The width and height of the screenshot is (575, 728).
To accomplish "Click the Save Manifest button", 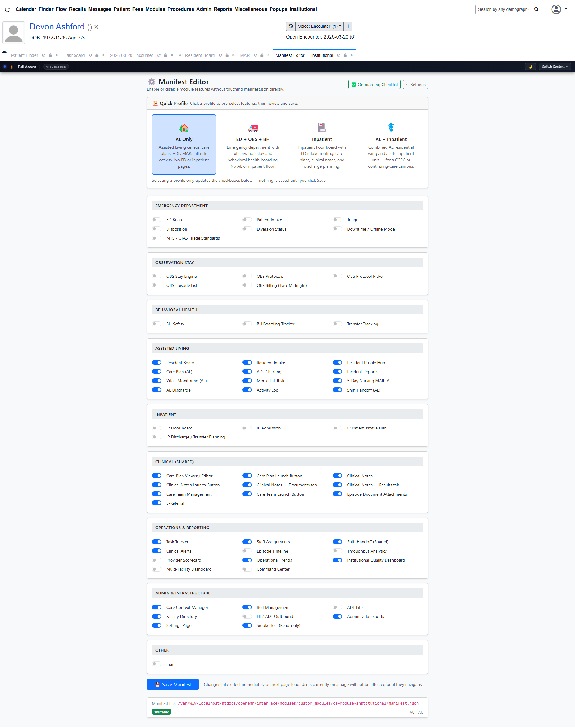I will point(173,684).
